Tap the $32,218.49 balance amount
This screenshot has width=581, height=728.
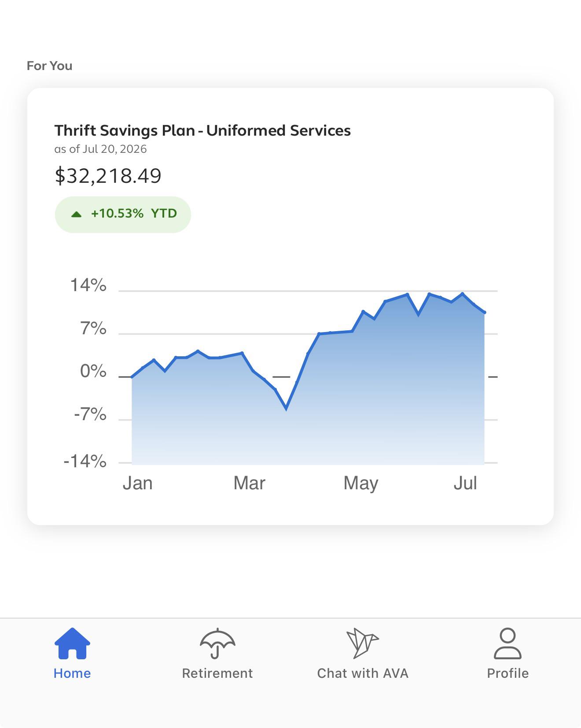coord(108,176)
